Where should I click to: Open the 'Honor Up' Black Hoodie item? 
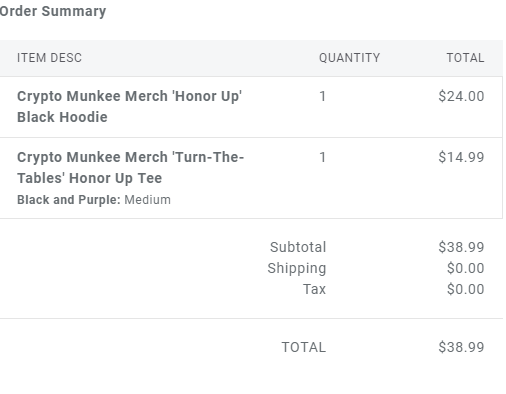[129, 107]
